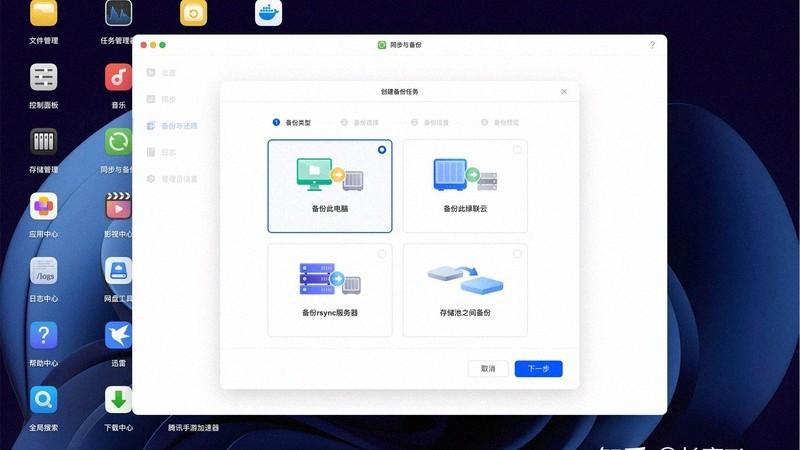Open the 网盘工具 desktop icon
Screen dimensions: 800x450
(x=118, y=270)
